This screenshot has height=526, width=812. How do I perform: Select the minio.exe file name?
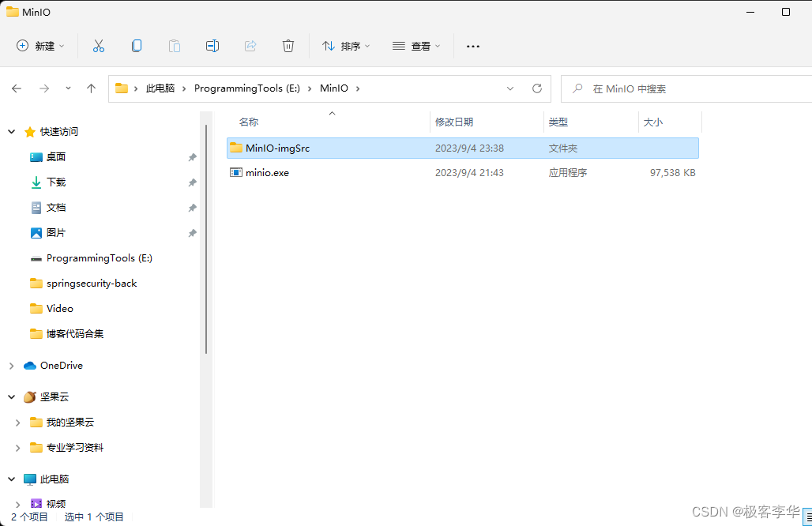point(267,172)
